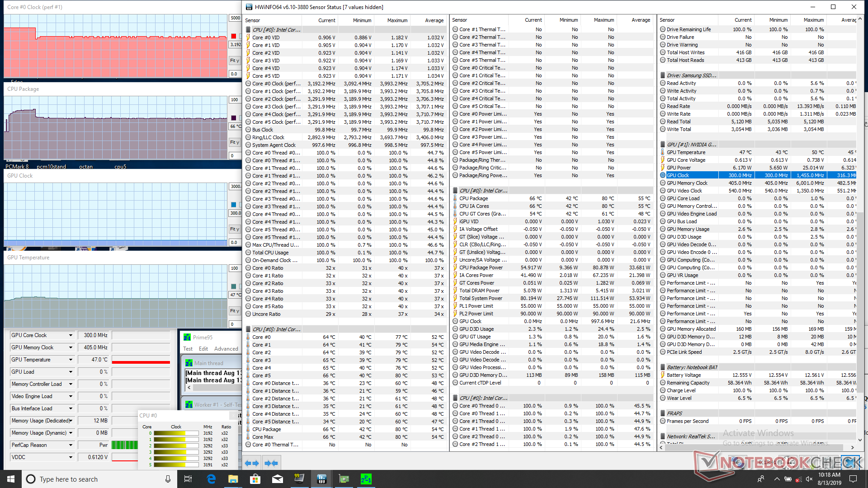The width and height of the screenshot is (868, 488).
Task: Click the expand columns blue arrows button
Action: (251, 463)
